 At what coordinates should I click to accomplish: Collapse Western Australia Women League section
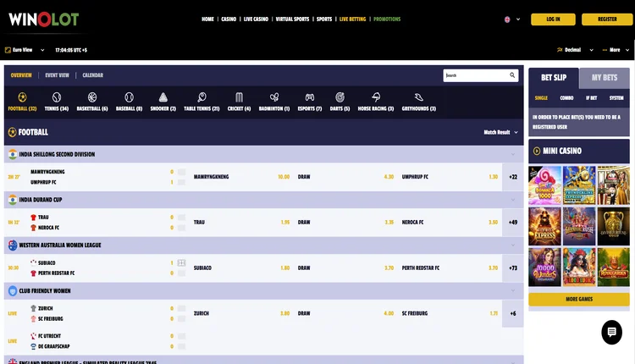(x=513, y=245)
